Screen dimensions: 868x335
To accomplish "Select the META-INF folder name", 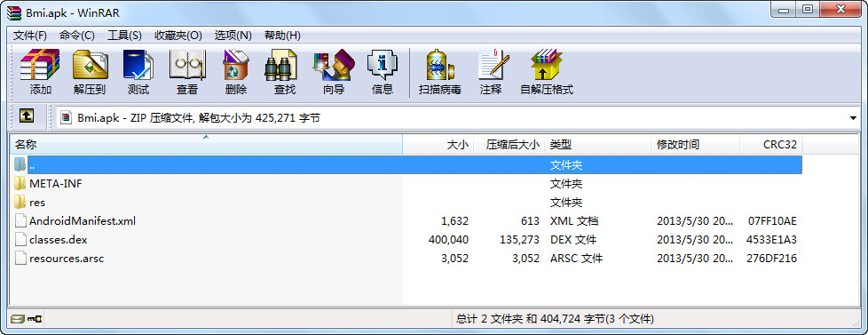I will coord(56,184).
